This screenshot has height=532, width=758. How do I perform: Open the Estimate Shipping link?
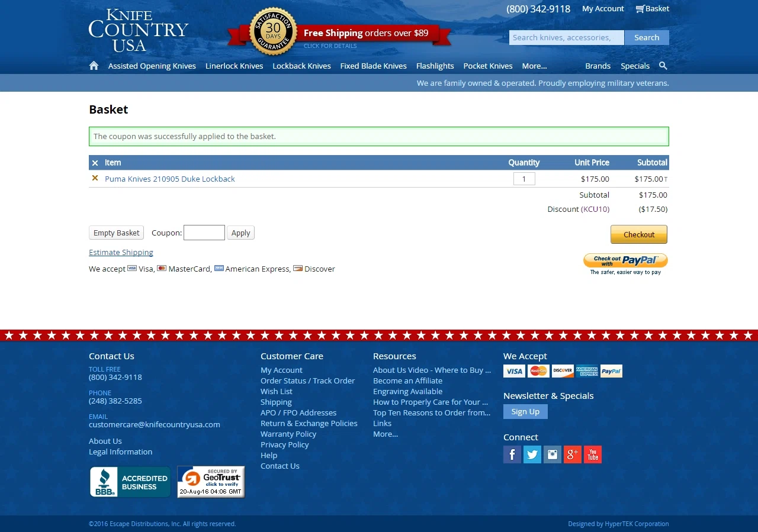(121, 252)
